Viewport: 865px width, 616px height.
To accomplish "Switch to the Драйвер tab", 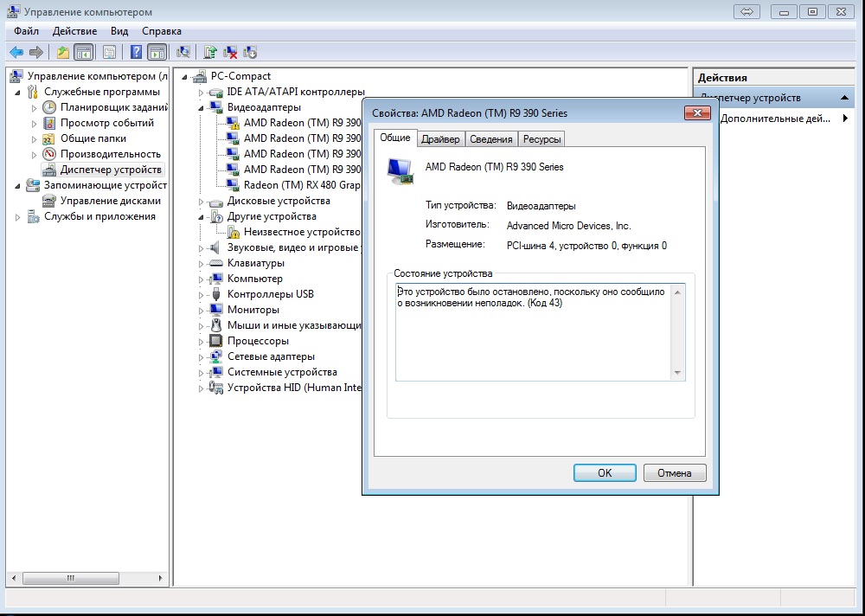I will coord(440,139).
